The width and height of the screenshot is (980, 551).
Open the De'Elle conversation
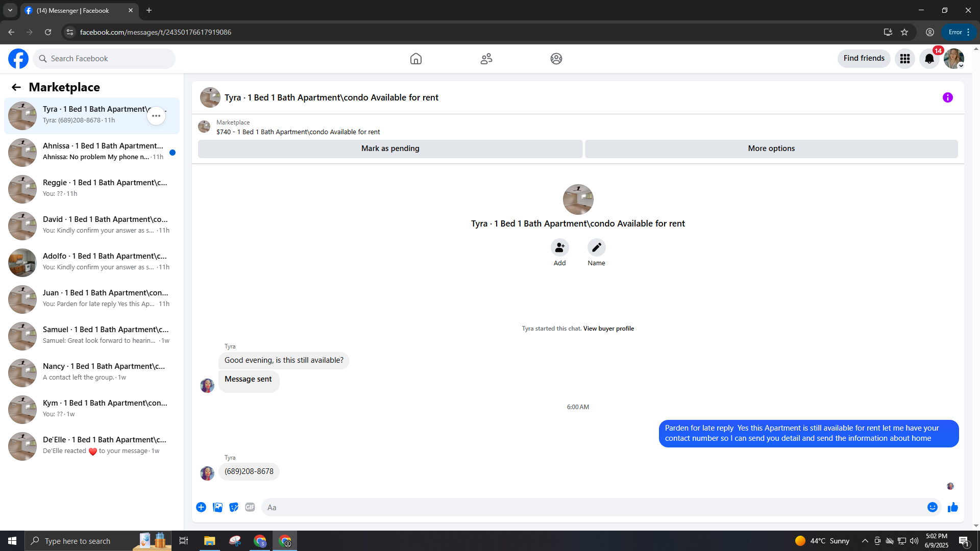click(x=92, y=446)
